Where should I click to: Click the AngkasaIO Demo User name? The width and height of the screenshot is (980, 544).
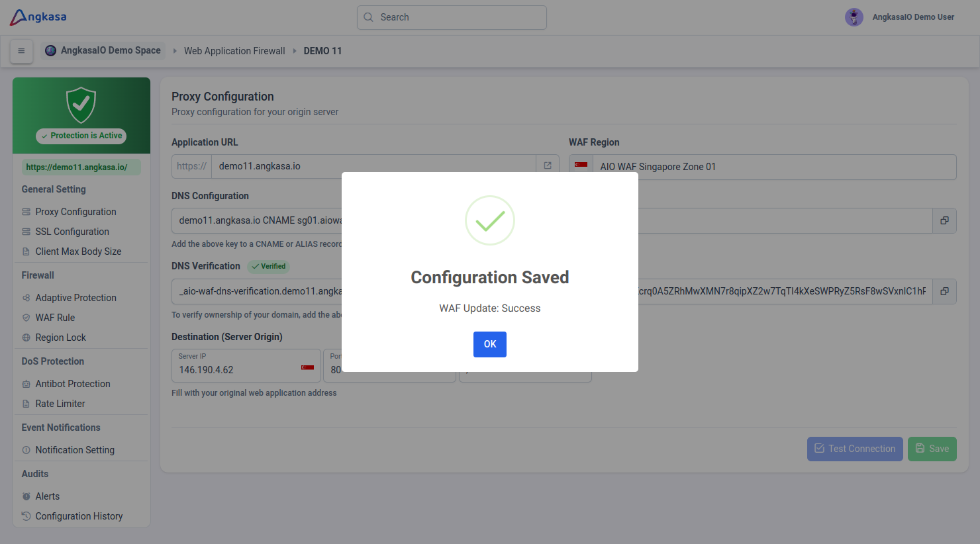click(913, 17)
